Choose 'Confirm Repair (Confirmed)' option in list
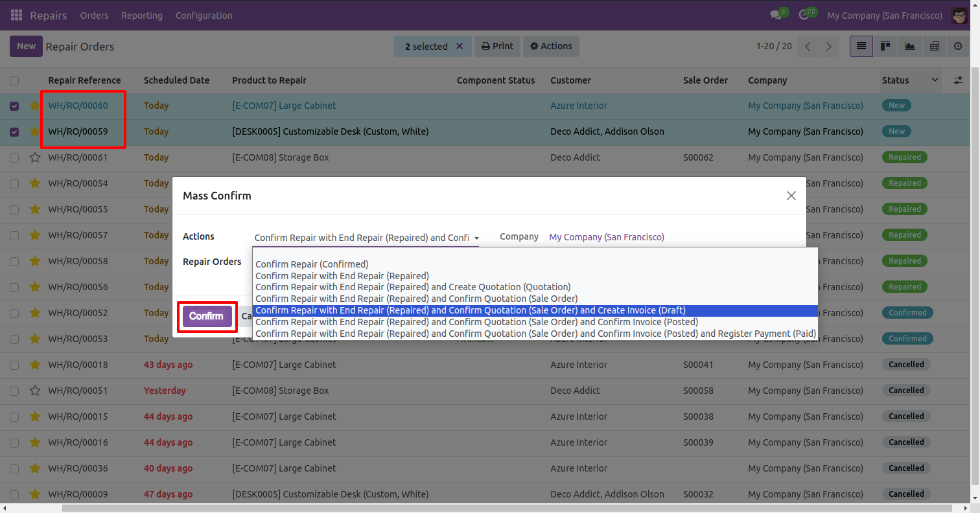The image size is (980, 513). [312, 264]
